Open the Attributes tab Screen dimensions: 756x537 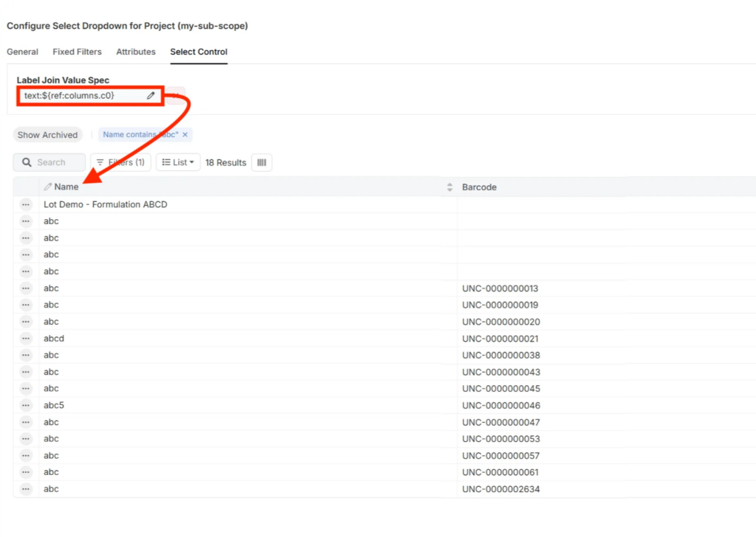(x=136, y=52)
